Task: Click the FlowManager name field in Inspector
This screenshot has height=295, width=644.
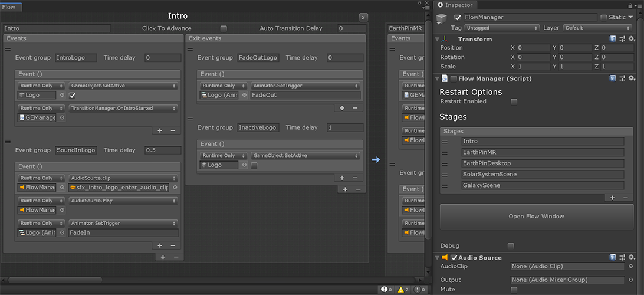Action: click(530, 17)
